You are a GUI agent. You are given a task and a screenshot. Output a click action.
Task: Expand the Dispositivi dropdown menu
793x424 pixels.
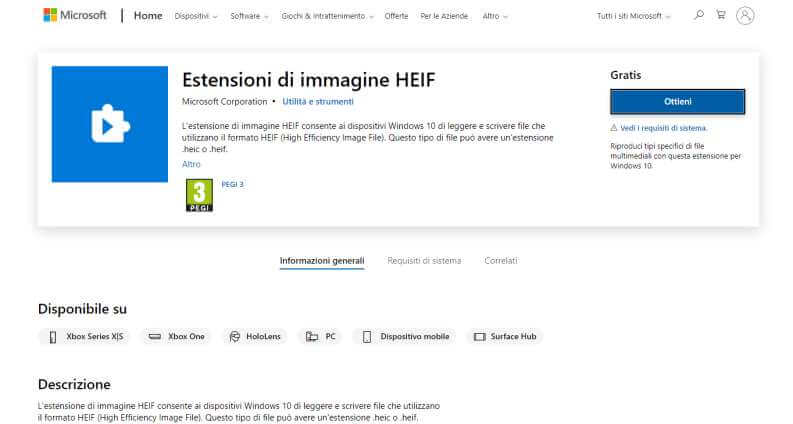tap(195, 17)
